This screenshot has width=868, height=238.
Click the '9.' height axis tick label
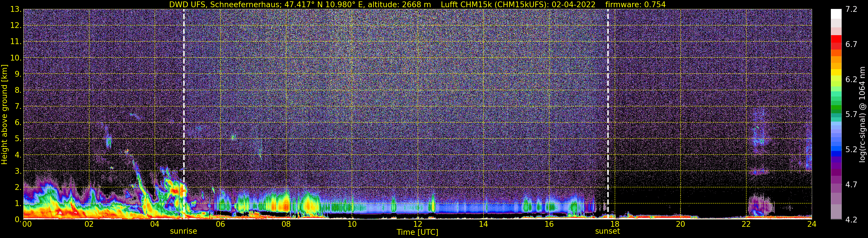click(18, 74)
